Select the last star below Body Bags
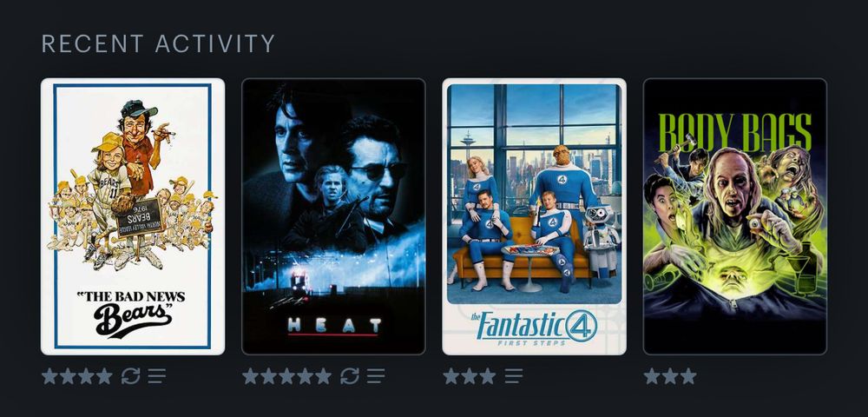The height and width of the screenshot is (417, 868). (x=688, y=376)
